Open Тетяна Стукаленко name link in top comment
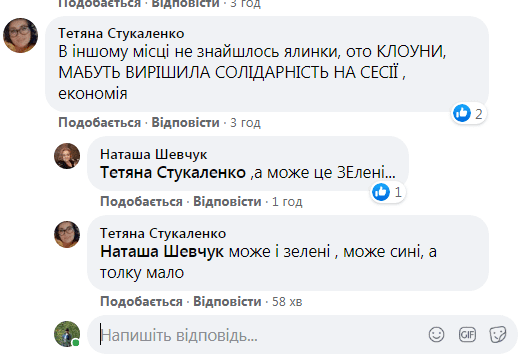The width and height of the screenshot is (524, 364). click(121, 33)
